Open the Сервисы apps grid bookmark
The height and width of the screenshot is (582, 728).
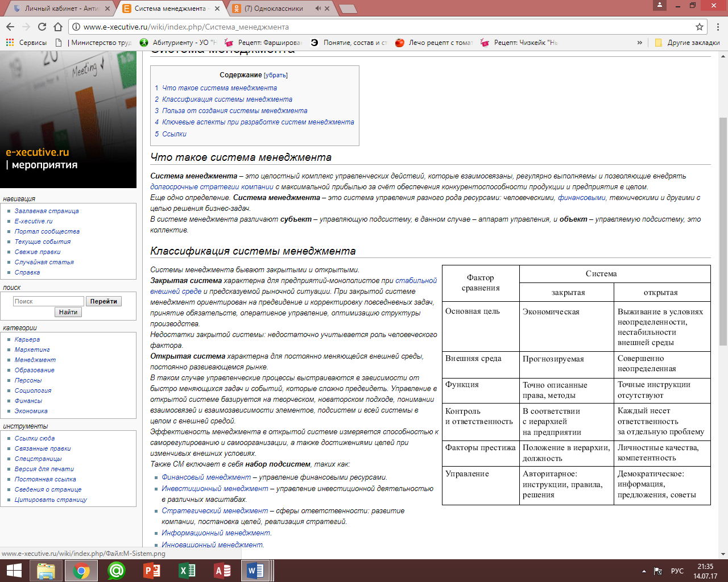pos(26,43)
